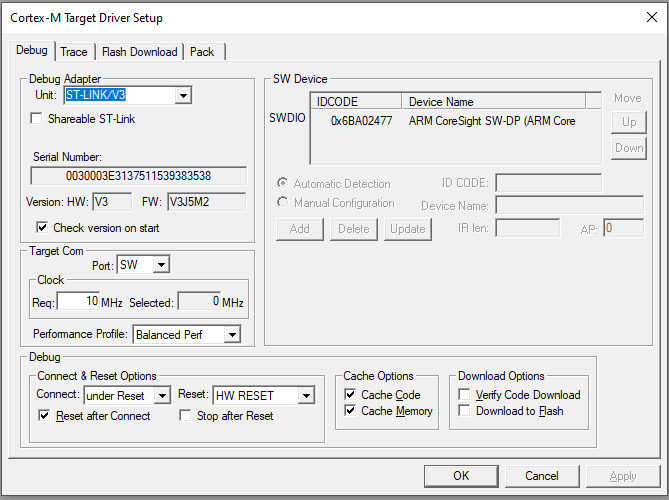Click the Add device button
The width and height of the screenshot is (669, 500).
click(x=300, y=229)
